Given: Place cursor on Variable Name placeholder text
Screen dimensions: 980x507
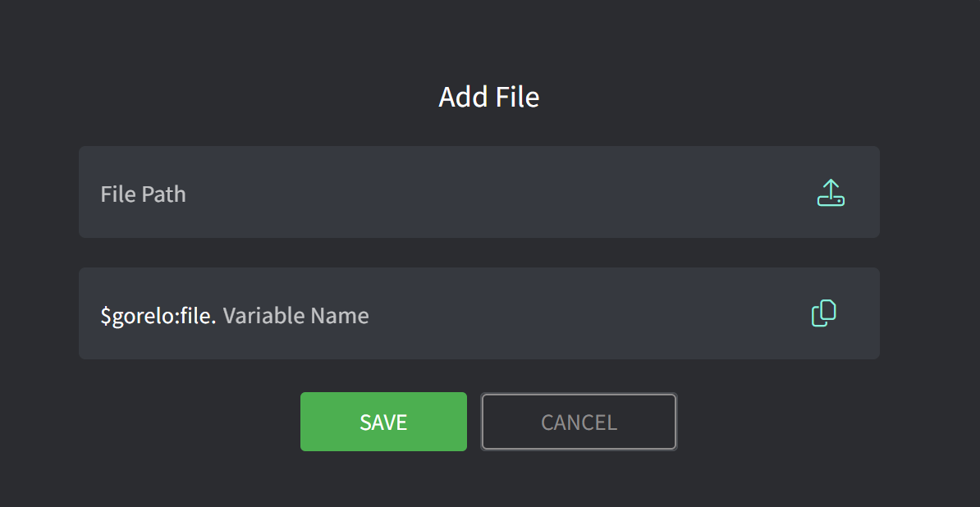Looking at the screenshot, I should (295, 315).
